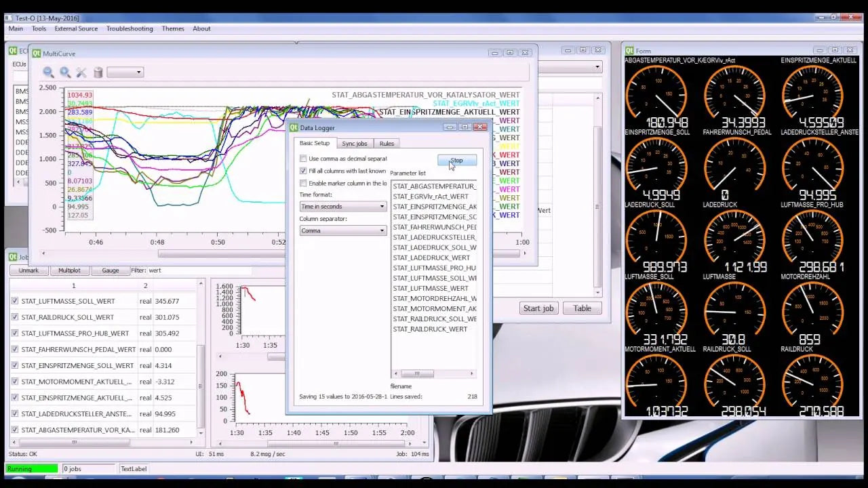Switch to the Sync jobs tab

tap(354, 144)
